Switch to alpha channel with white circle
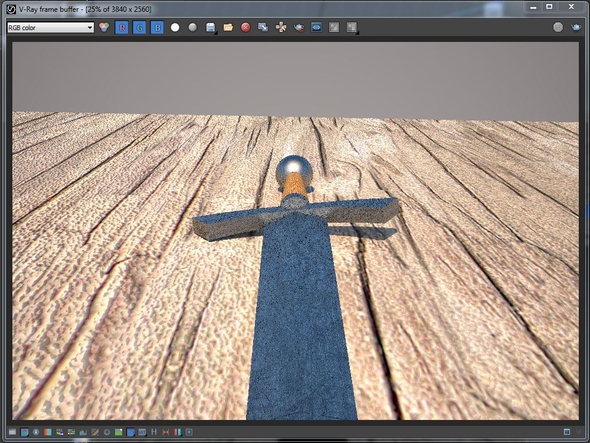The width and height of the screenshot is (590, 443). 175,27
